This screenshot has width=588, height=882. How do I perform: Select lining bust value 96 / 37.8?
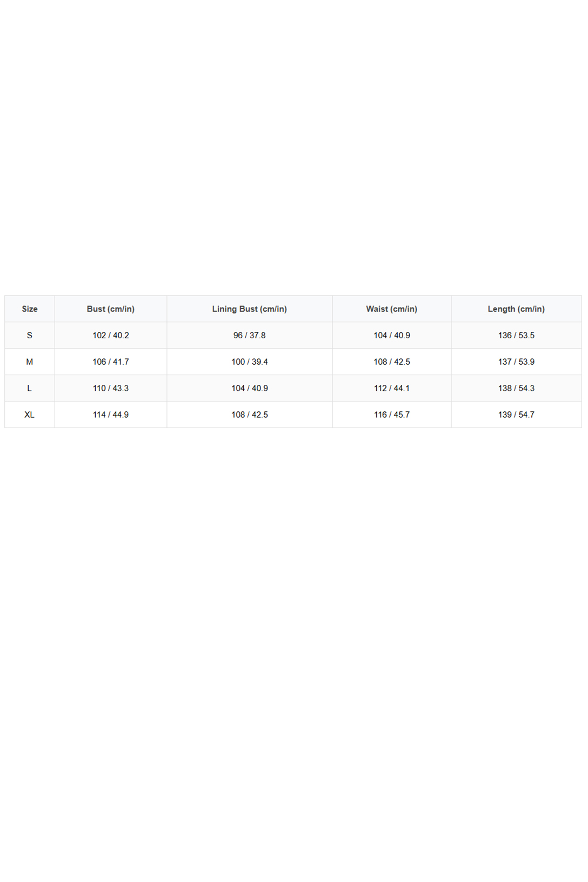(250, 335)
